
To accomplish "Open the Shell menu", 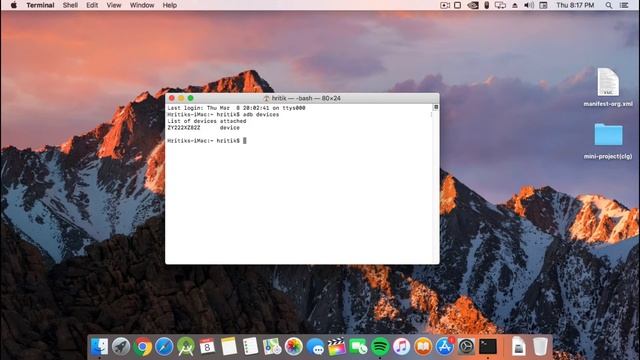I will (x=70, y=5).
